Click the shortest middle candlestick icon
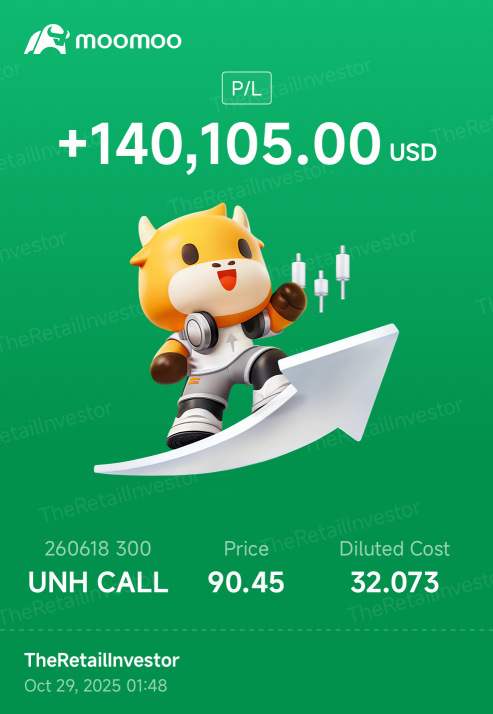The width and height of the screenshot is (493, 714). tap(321, 291)
